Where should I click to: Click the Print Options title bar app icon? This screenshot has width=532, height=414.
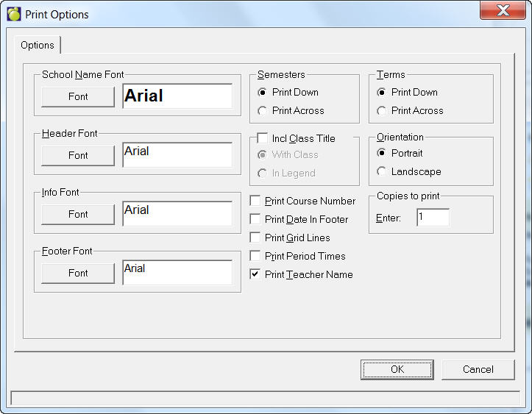tap(14, 14)
